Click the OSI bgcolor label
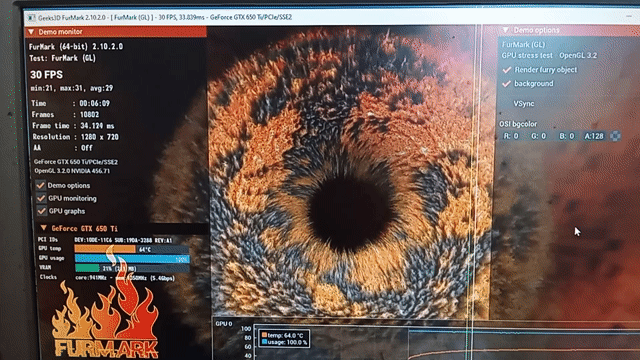The width and height of the screenshot is (640, 360). [x=518, y=124]
